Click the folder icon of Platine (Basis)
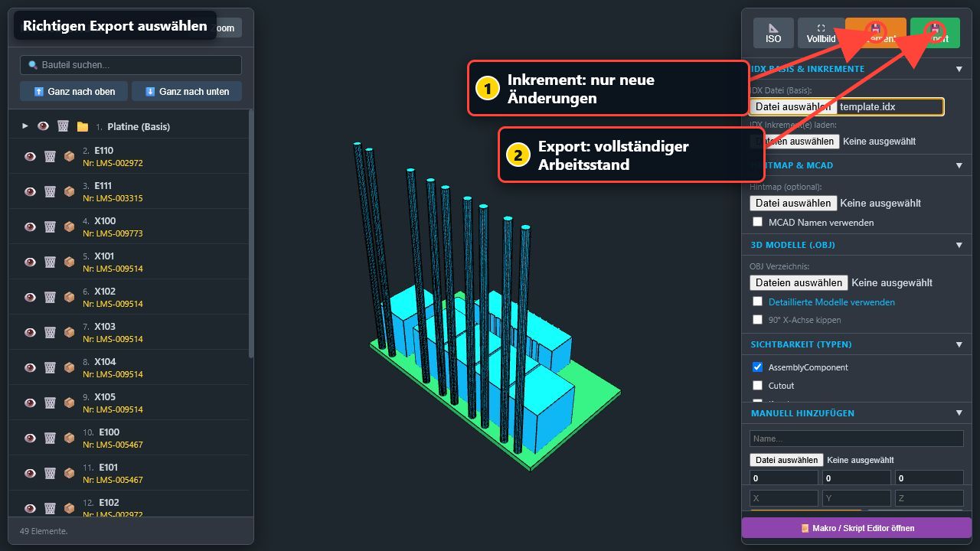Viewport: 980px width, 551px height. pyautogui.click(x=83, y=126)
